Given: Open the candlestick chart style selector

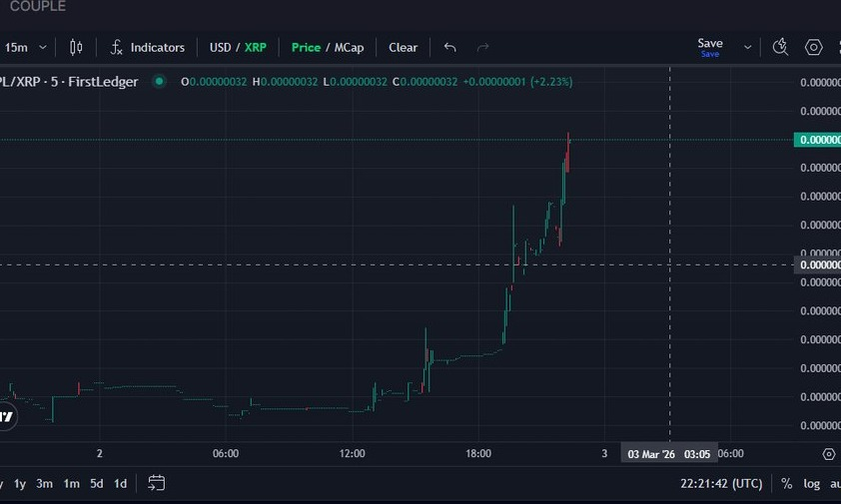Looking at the screenshot, I should coord(76,48).
